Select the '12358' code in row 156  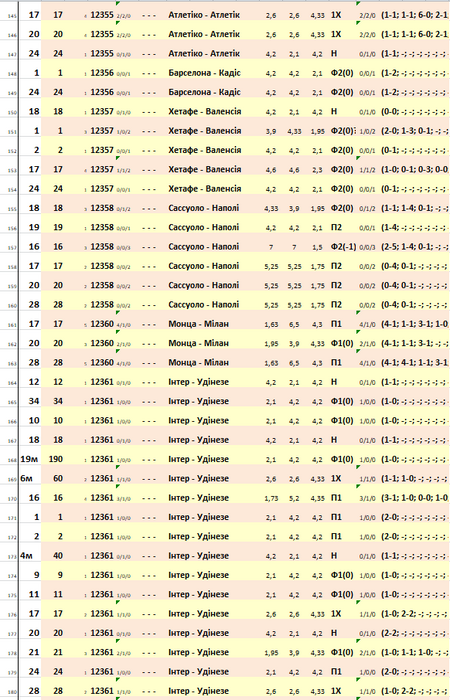[x=102, y=227]
